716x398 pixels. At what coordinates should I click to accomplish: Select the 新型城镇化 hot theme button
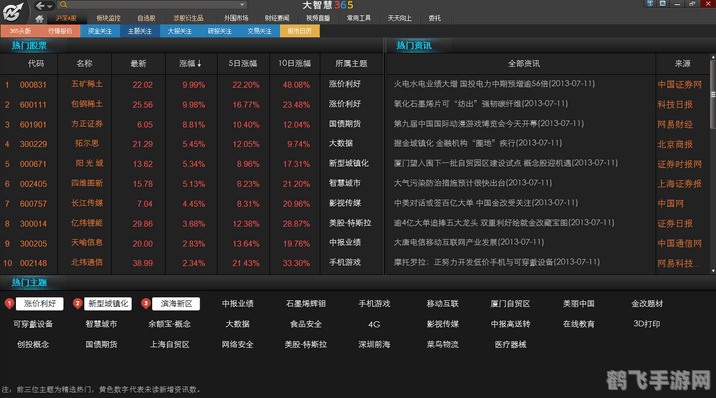(x=108, y=304)
